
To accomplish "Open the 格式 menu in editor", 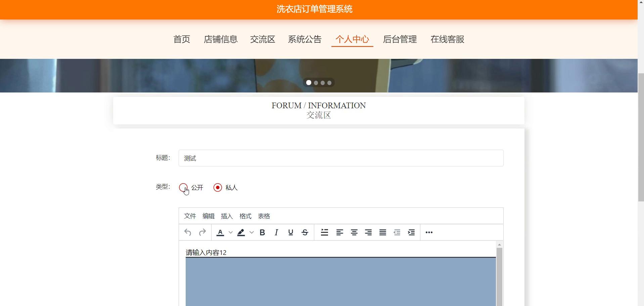I will point(245,216).
